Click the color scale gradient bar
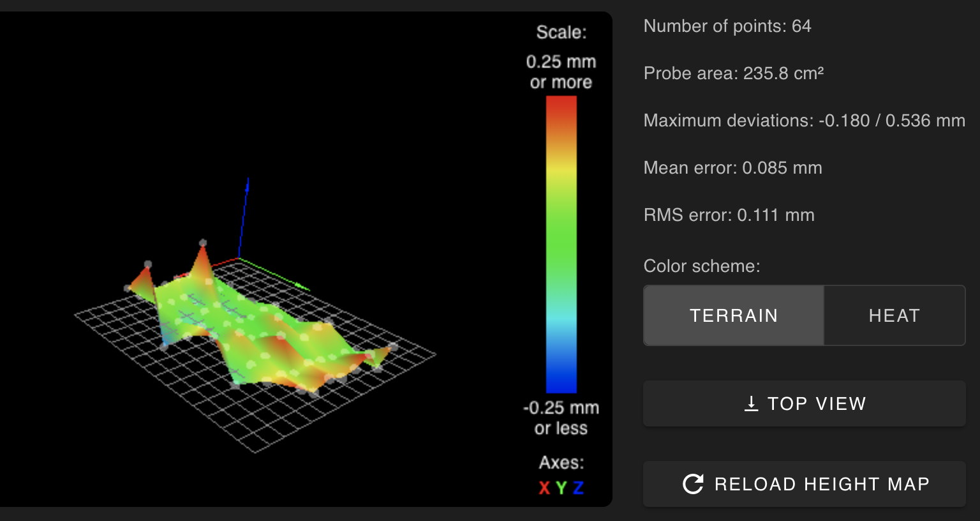 click(561, 245)
